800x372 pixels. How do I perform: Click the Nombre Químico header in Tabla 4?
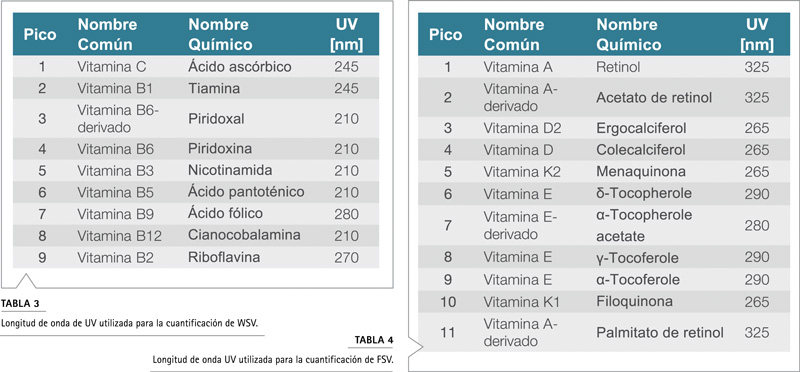click(x=629, y=34)
